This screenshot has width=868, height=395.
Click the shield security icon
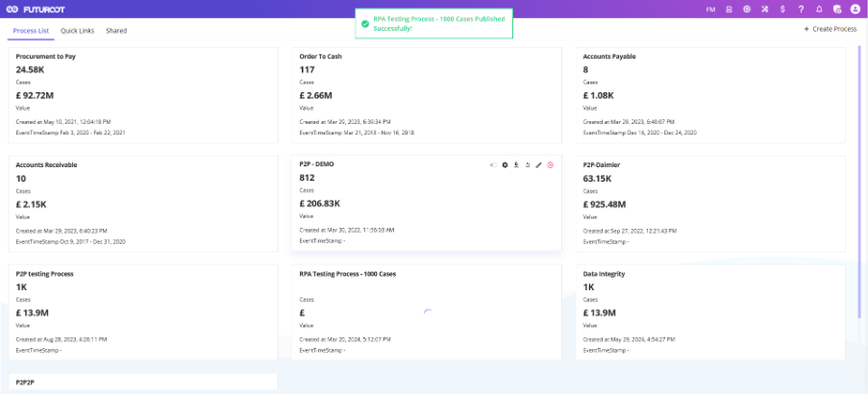point(837,10)
